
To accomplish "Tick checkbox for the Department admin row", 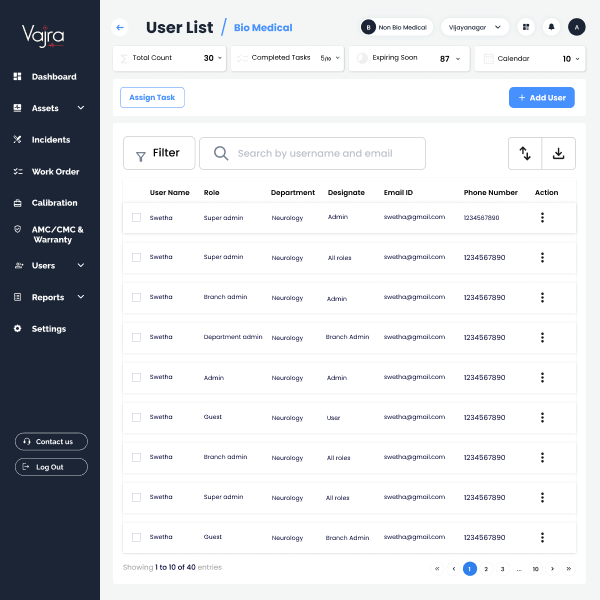I will (x=136, y=337).
